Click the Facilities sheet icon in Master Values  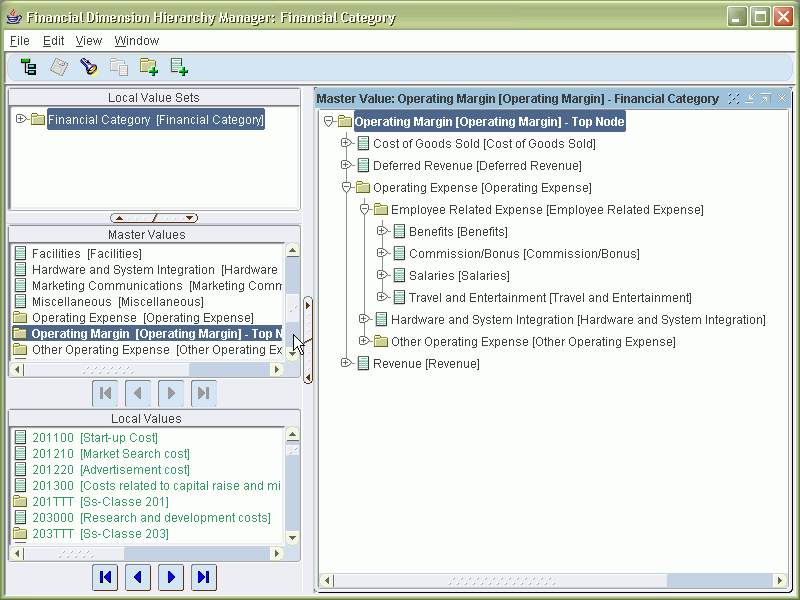pyautogui.click(x=20, y=253)
